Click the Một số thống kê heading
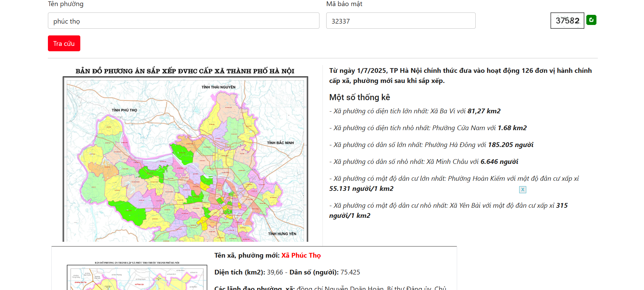644x290 pixels. pyautogui.click(x=359, y=97)
